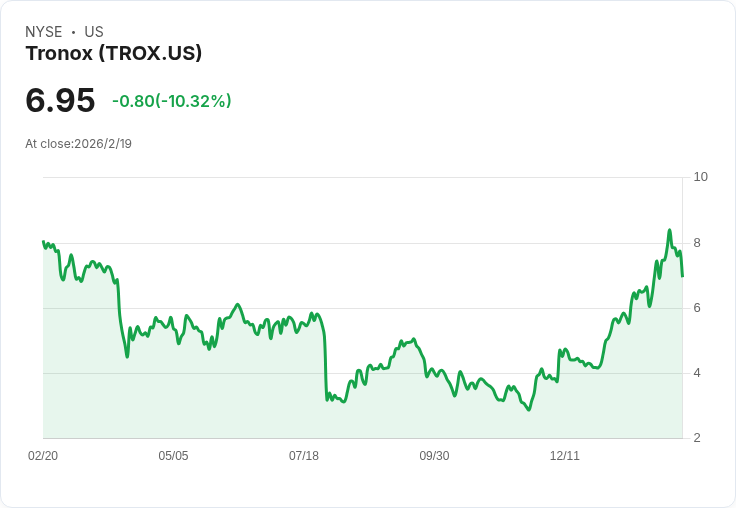Click the final endpoint of the price line
This screenshot has height=508, width=736.
pyautogui.click(x=682, y=275)
